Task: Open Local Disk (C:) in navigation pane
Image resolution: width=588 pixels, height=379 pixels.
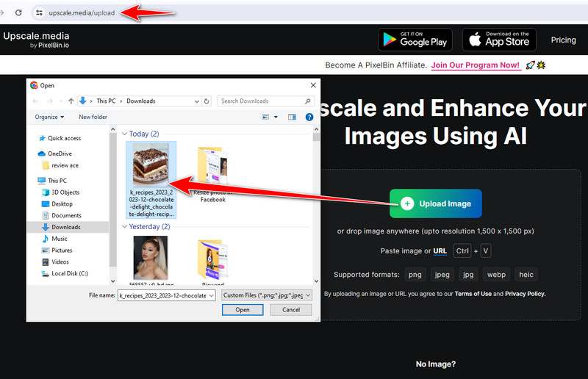Action: (65, 273)
